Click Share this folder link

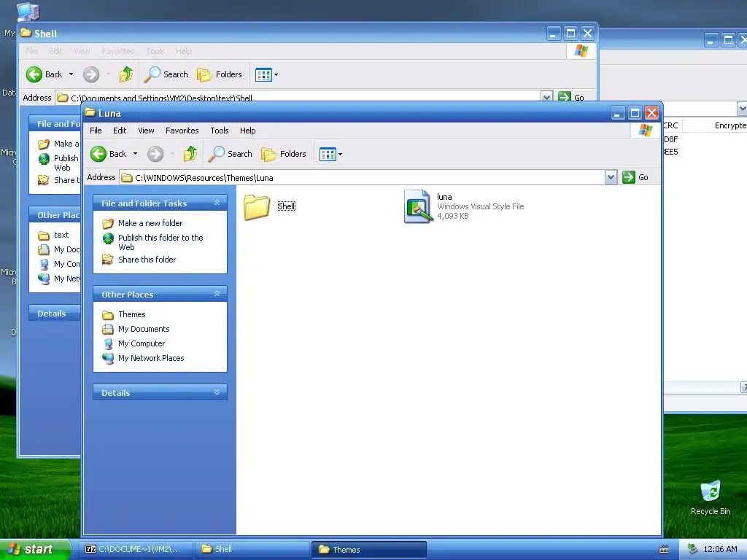click(x=147, y=260)
